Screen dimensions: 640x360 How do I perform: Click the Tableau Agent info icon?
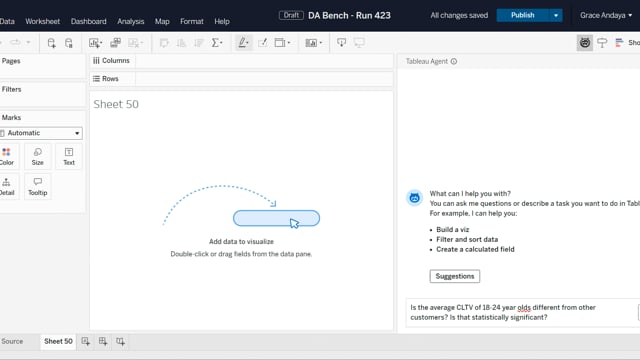tap(454, 61)
